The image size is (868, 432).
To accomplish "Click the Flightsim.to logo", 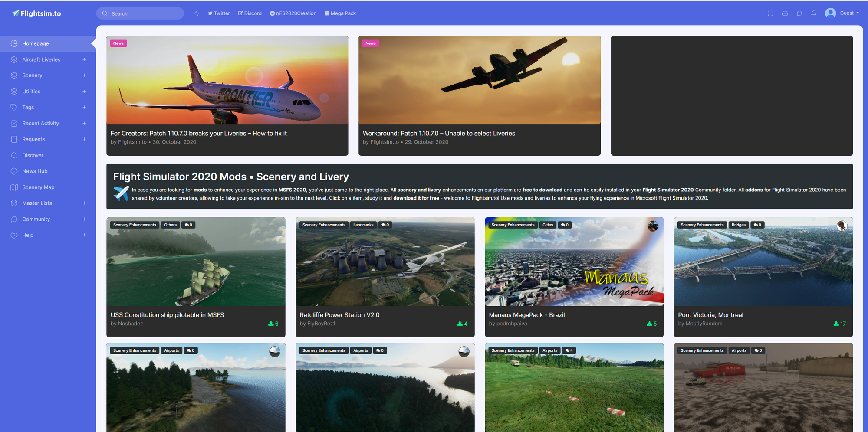I will (36, 13).
